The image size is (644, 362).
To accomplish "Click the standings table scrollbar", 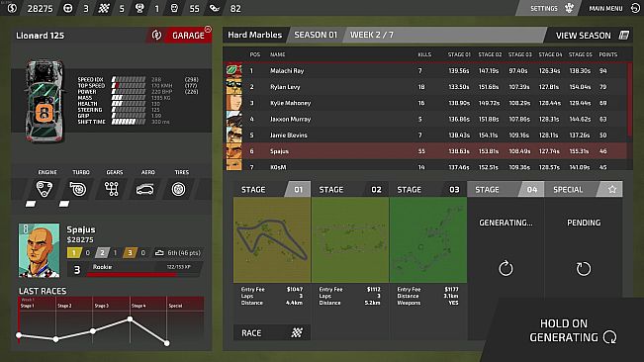I will tap(630, 99).
